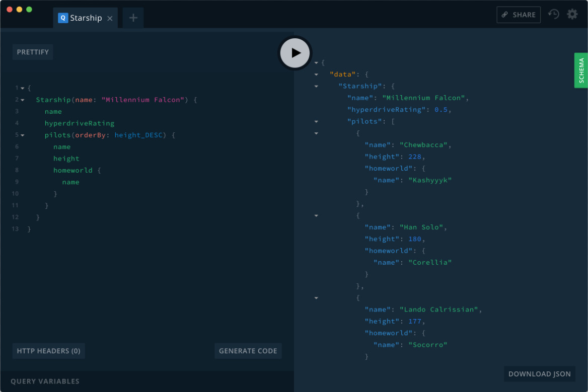Click the orderBy argument in query
This screenshot has width=588, height=392.
coord(91,135)
